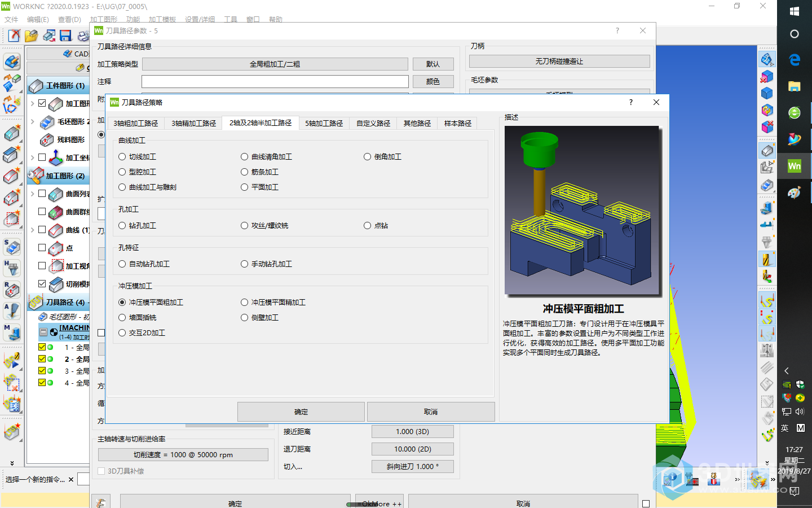Click the H-labeled tool holder icon
This screenshot has width=812, height=508.
12,268
